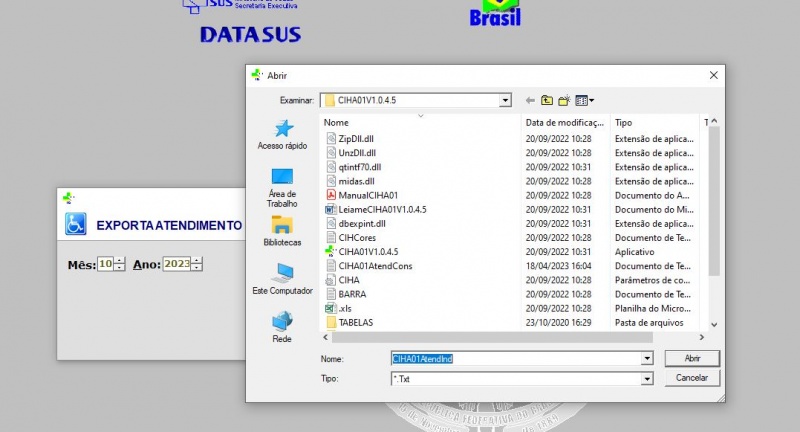
Task: Expand the Examinar folder dropdown
Action: (x=505, y=100)
